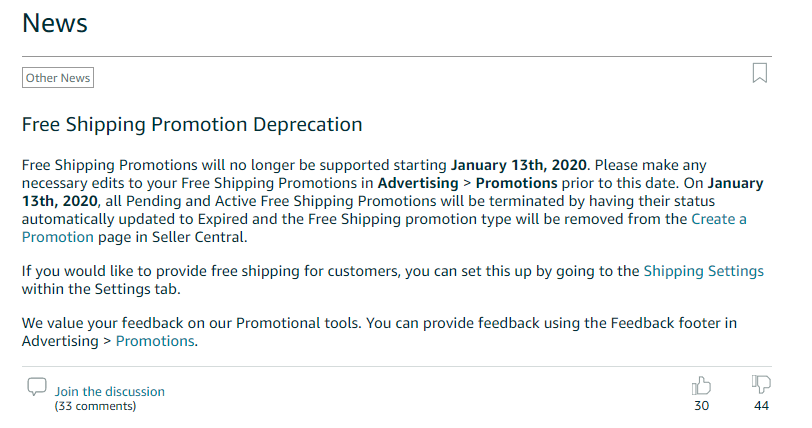The height and width of the screenshot is (428, 812).
Task: Join the discussion on this article
Action: pos(109,391)
